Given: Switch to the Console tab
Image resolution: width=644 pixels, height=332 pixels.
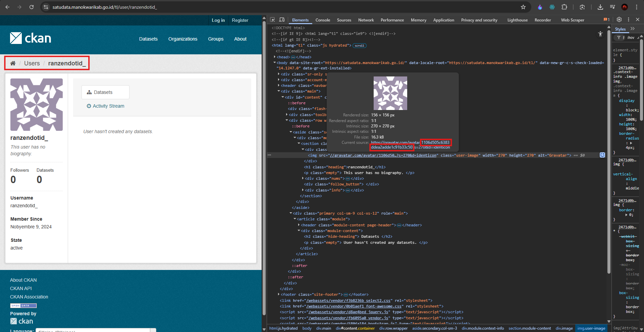Looking at the screenshot, I should tap(323, 20).
